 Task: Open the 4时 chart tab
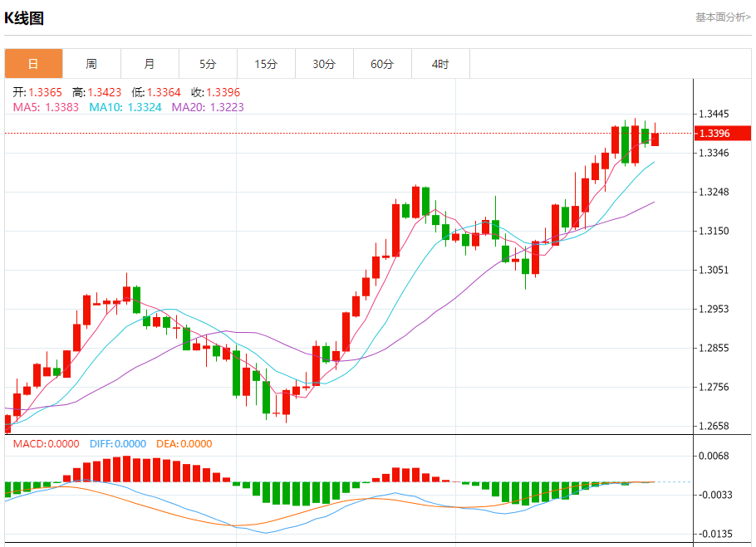coord(440,64)
